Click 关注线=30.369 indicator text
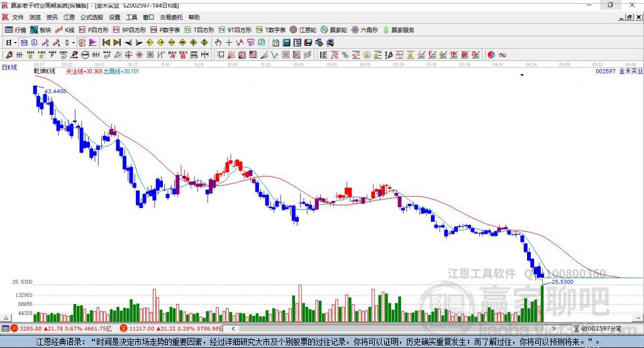The height and width of the screenshot is (348, 644). (84, 72)
